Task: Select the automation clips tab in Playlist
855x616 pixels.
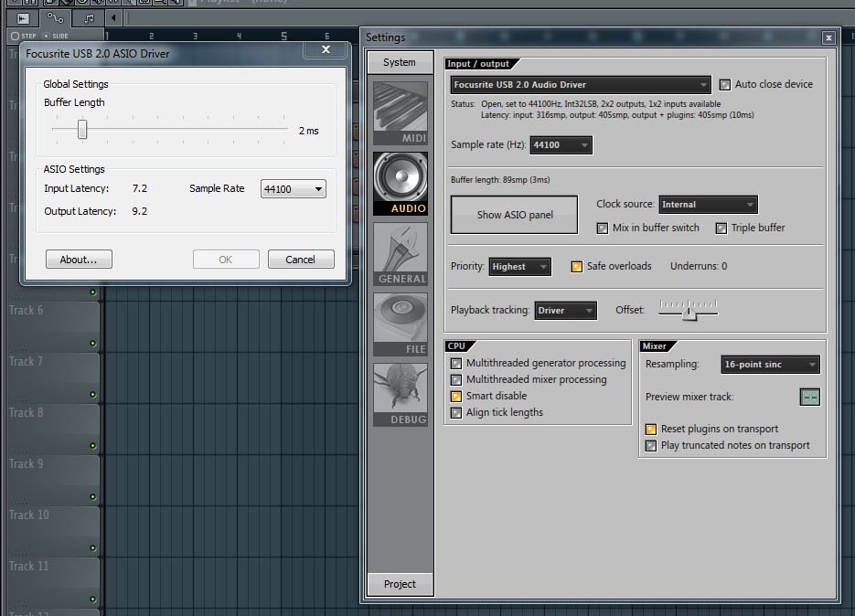Action: tap(55, 18)
